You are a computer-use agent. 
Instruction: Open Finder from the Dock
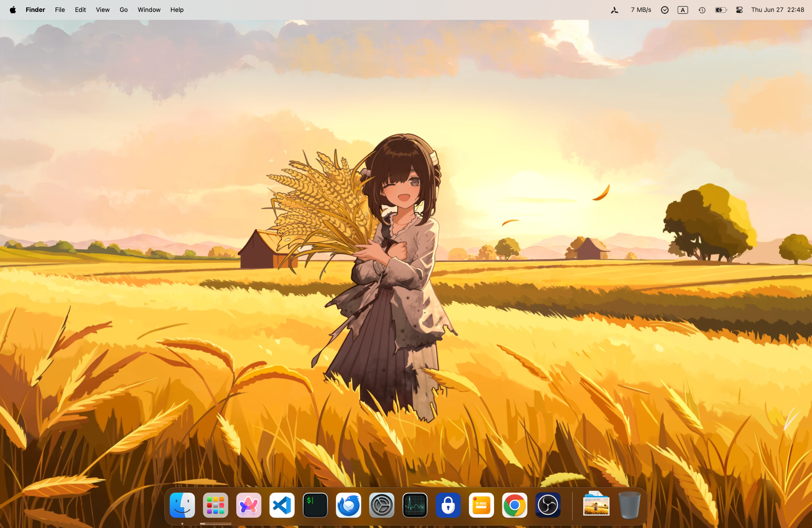(182, 505)
